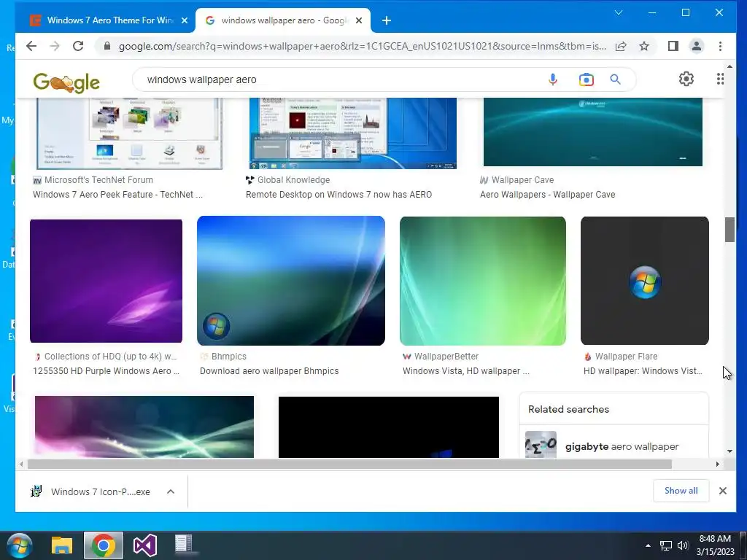
Task: Open the Chrome profile avatar
Action: click(697, 46)
